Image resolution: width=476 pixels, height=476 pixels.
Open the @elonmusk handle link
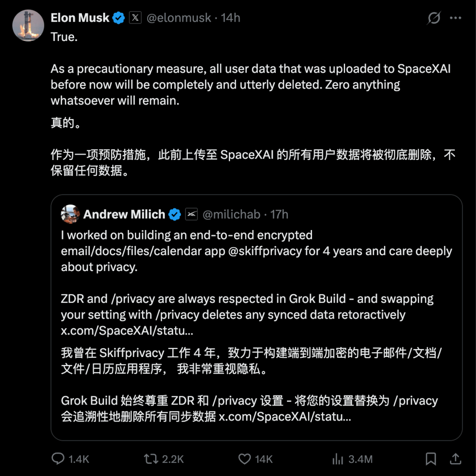point(178,18)
